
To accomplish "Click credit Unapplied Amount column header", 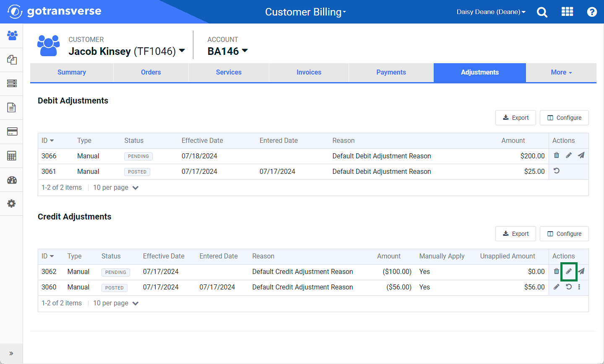I will click(508, 256).
